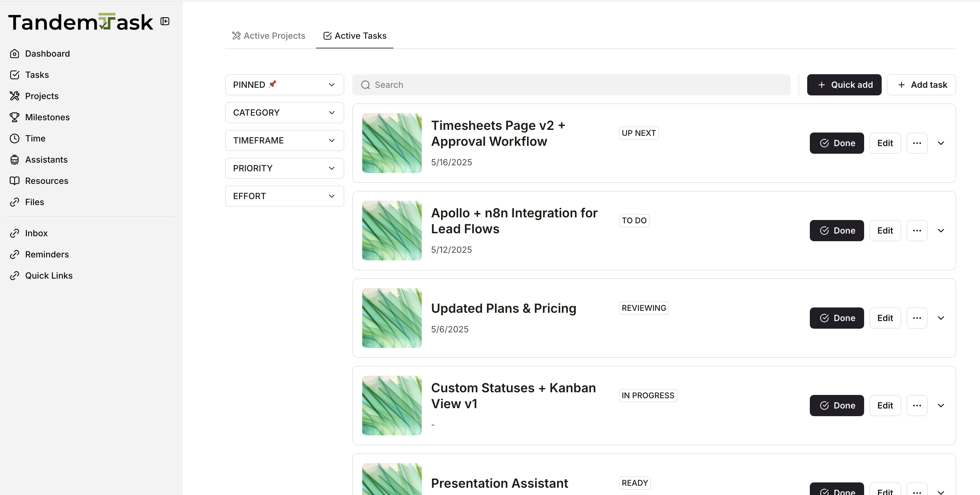This screenshot has width=980, height=495.
Task: Expand the Updated Plans & Pricing row
Action: (x=941, y=318)
